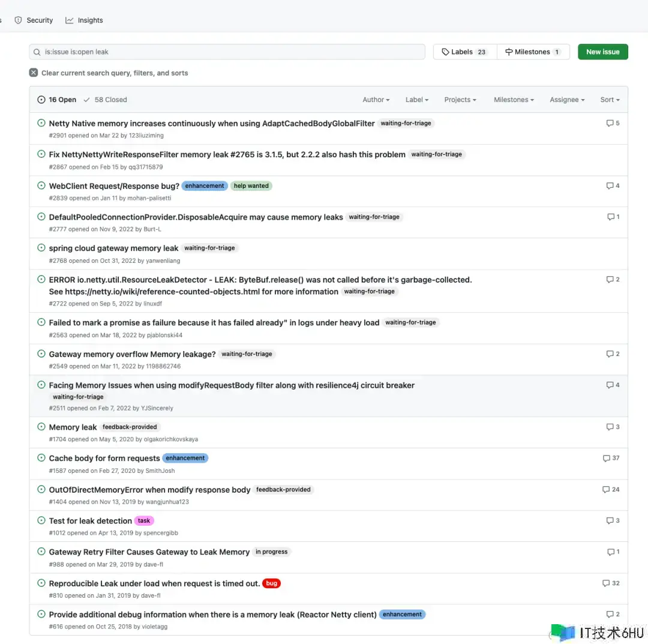Viewport: 648px width, 644px height.
Task: Switch to 58 Closed issues
Action: point(105,100)
